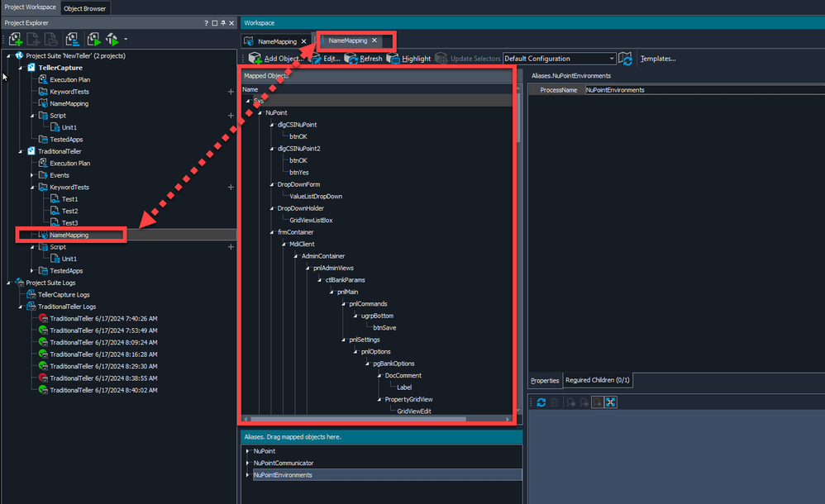Select Test2 under KeywordTests
Image resolution: width=825 pixels, height=504 pixels.
pyautogui.click(x=69, y=211)
